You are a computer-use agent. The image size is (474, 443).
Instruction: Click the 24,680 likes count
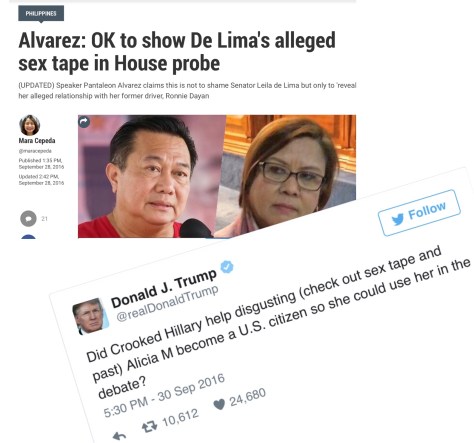pos(248,397)
